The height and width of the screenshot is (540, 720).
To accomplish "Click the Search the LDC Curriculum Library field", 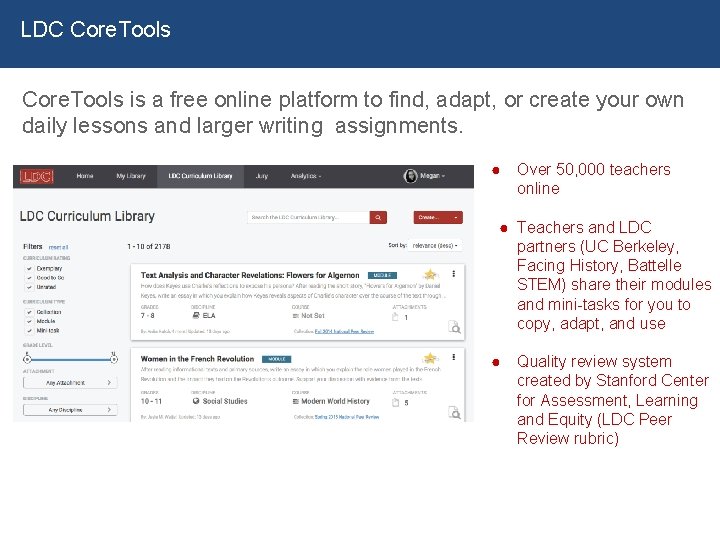I will (x=308, y=217).
